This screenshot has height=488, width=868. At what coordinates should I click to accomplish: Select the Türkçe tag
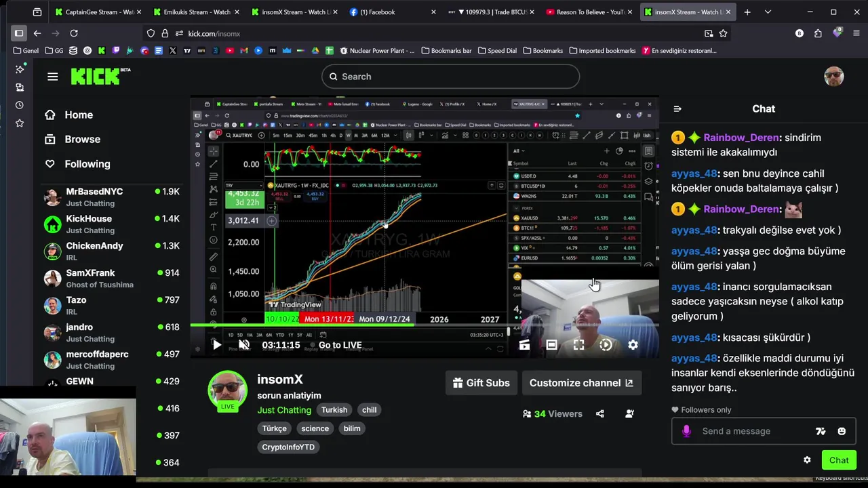275,428
